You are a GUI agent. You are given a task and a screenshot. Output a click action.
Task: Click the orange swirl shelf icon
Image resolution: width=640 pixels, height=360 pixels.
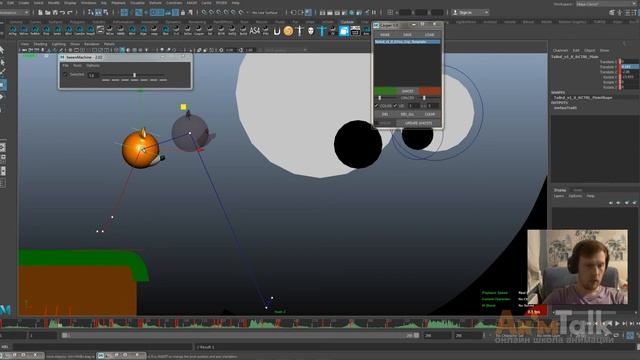tap(288, 31)
